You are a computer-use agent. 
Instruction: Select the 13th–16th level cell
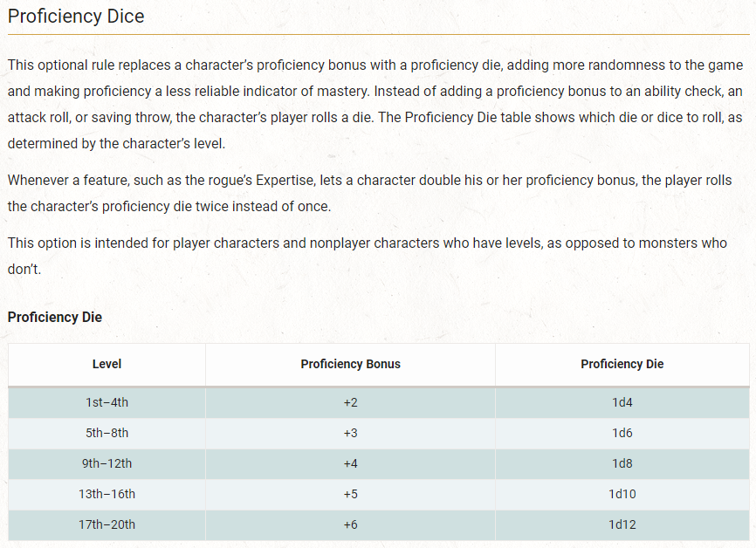[x=107, y=494]
